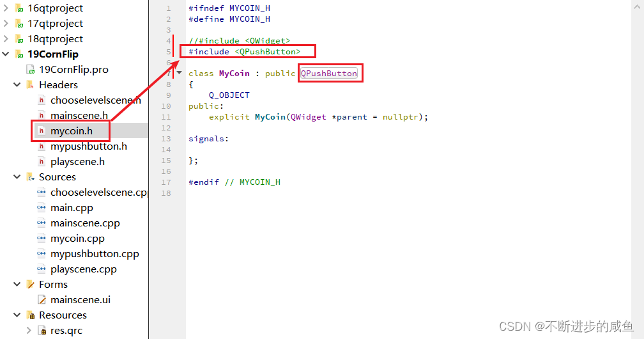Screen dimensions: 644x339
Task: Click the mainscene.ui form icon
Action: pos(42,300)
